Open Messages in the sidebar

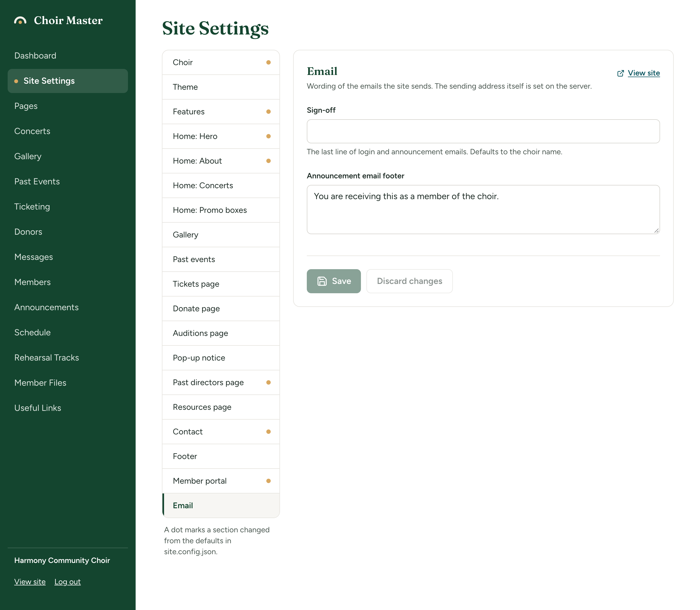pyautogui.click(x=68, y=257)
